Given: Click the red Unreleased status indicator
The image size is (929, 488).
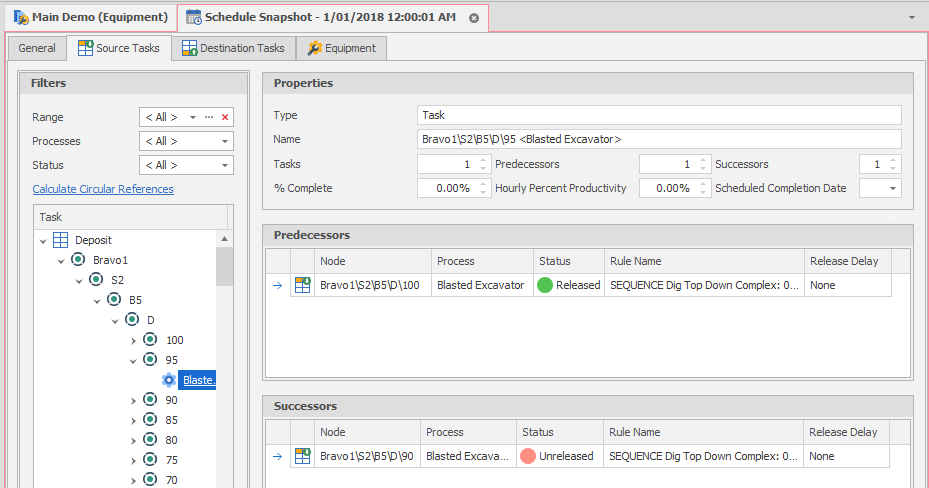Looking at the screenshot, I should 528,456.
